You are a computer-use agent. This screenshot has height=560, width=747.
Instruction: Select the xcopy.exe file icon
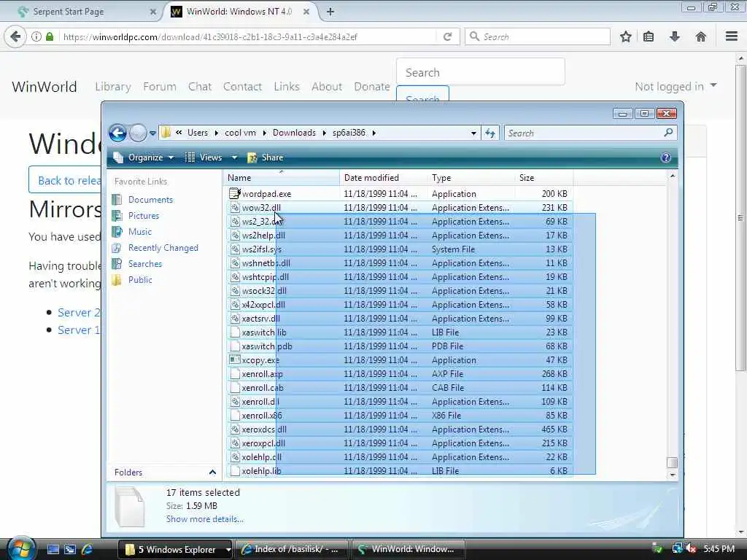pyautogui.click(x=234, y=359)
